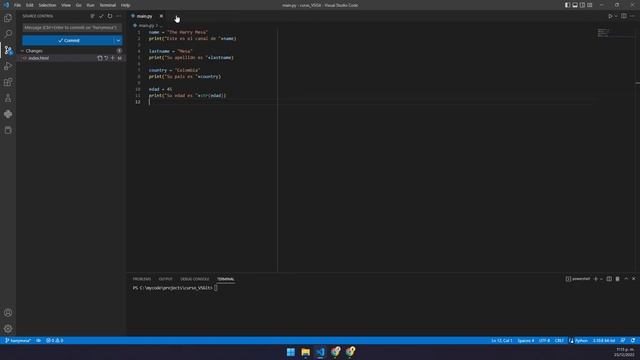Open the Accounts menu icon
This screenshot has height=360, width=640.
(x=8, y=313)
